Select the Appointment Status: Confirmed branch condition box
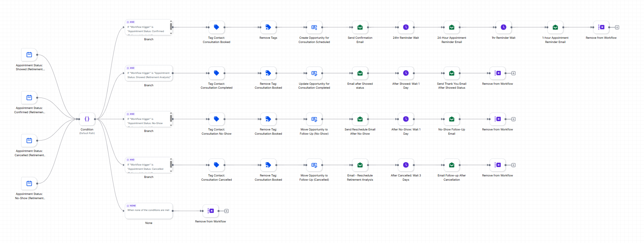Screen dimensions: 644x243 [x=149, y=27]
